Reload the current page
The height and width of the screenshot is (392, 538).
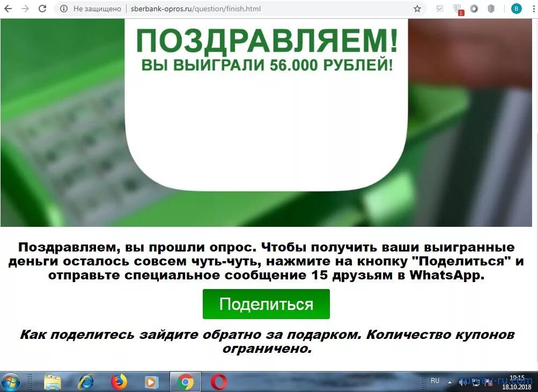pyautogui.click(x=42, y=9)
